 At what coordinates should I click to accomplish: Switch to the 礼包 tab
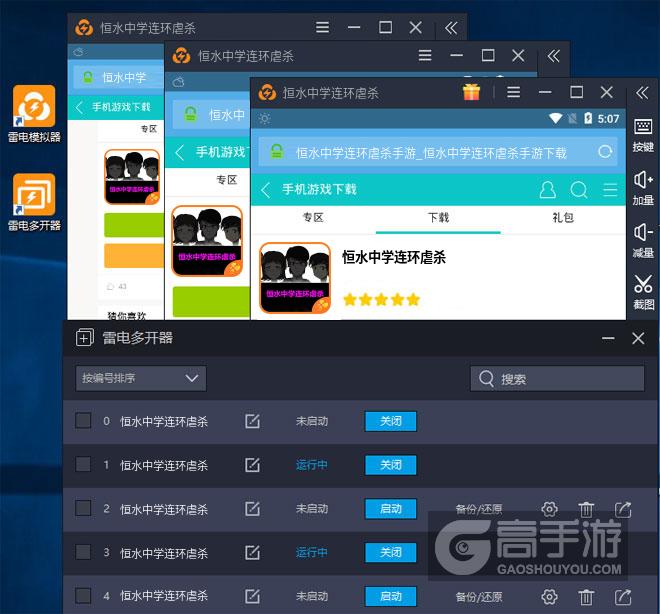click(x=563, y=218)
